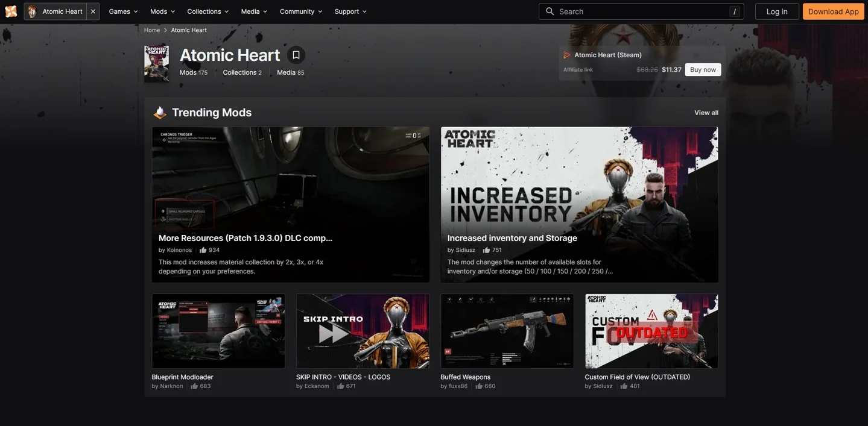Image resolution: width=868 pixels, height=426 pixels.
Task: Expand the Mods dropdown menu
Action: 163,11
